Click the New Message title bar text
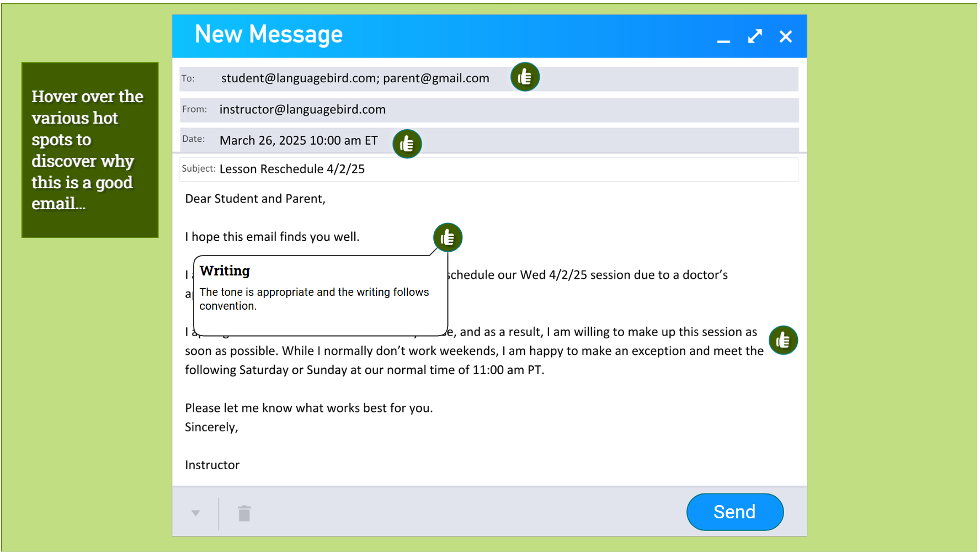 (x=269, y=34)
